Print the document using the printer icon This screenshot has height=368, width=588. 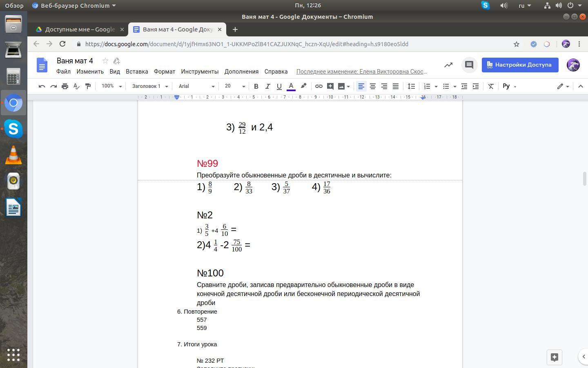[65, 86]
